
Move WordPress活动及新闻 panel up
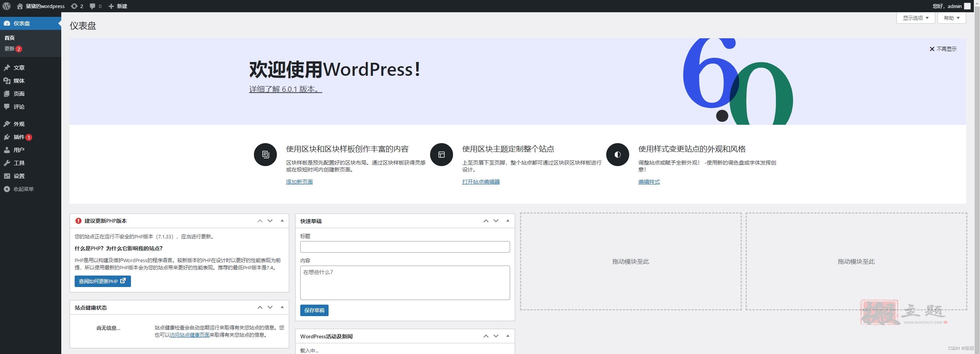pos(486,336)
